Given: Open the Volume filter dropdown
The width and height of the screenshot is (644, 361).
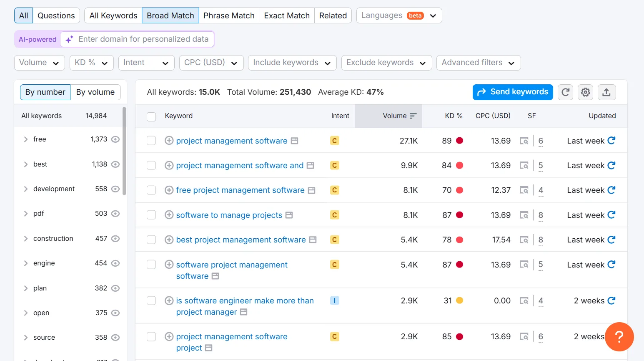Looking at the screenshot, I should coord(40,63).
